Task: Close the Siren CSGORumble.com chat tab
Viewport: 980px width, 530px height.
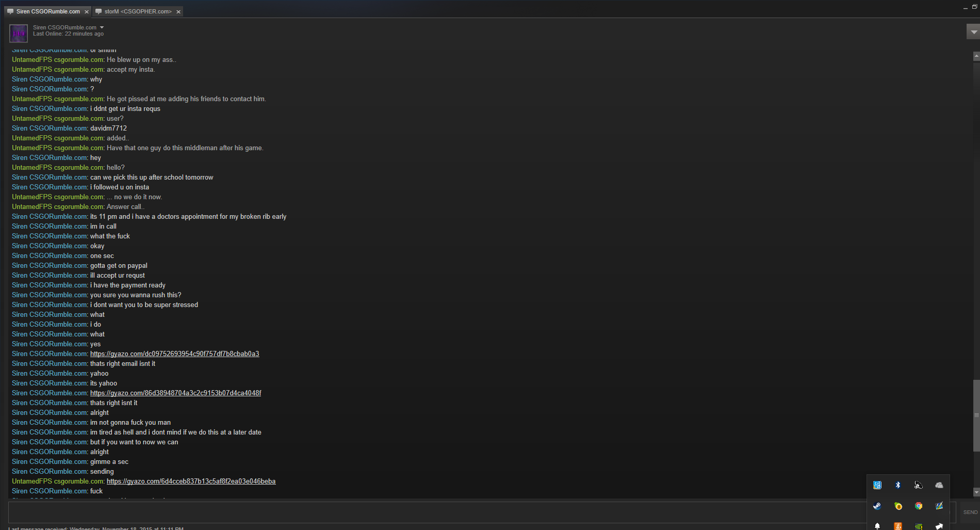Action: [x=87, y=12]
